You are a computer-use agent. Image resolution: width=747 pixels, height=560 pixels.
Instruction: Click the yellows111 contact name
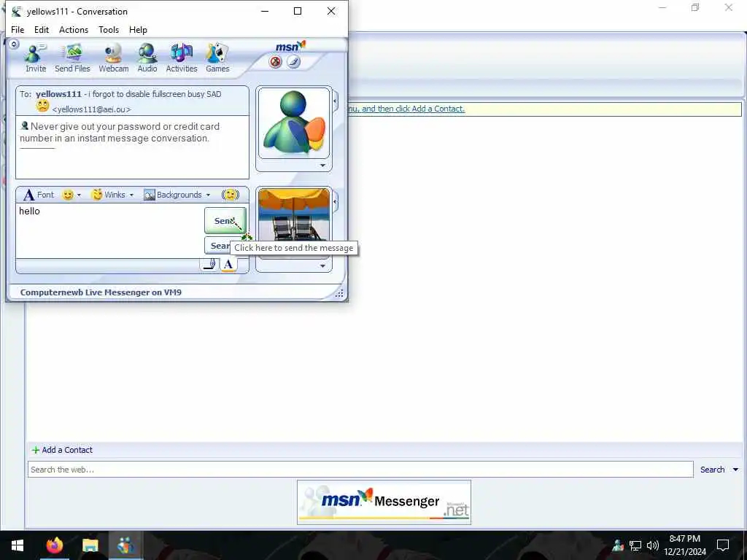pos(58,94)
